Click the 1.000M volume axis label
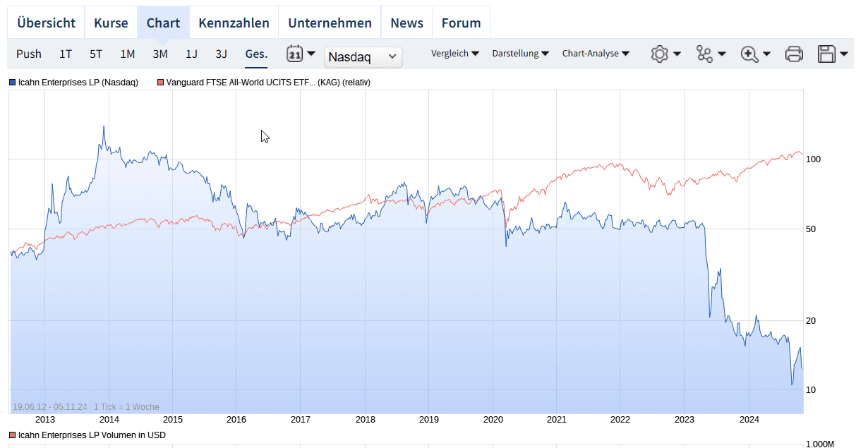Screen dimensions: 868x448 coord(819,444)
